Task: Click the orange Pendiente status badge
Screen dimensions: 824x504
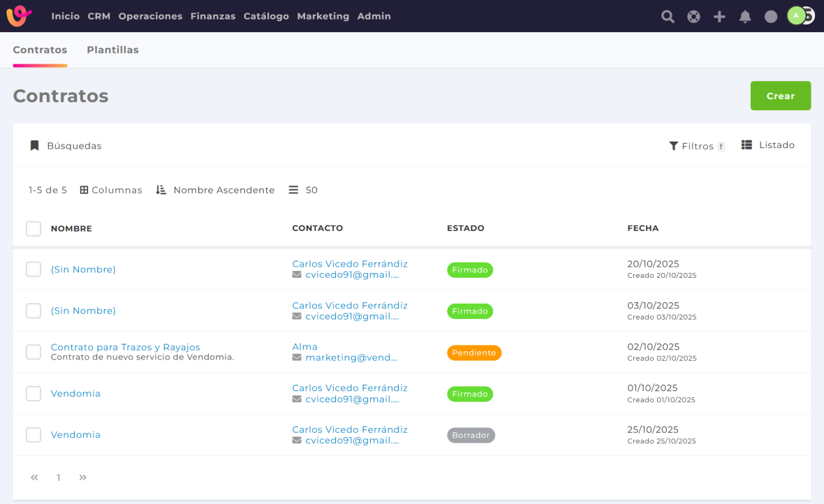Action: click(x=474, y=353)
